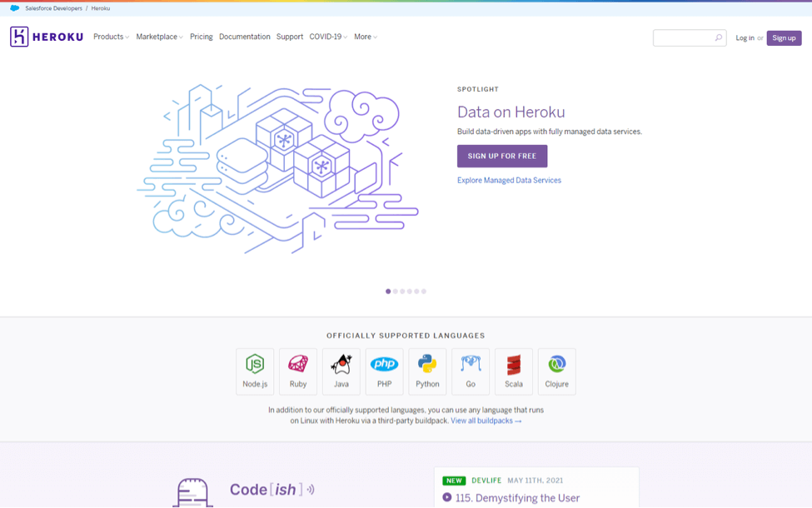Screen dimensions: 812x508
Task: Click the DEVLIFE category label
Action: [x=486, y=481]
